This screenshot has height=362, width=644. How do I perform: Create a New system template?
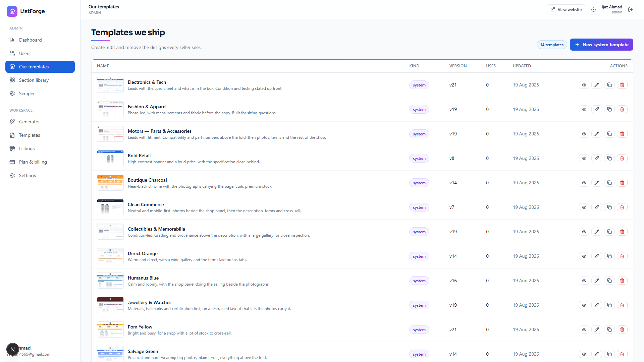(601, 45)
